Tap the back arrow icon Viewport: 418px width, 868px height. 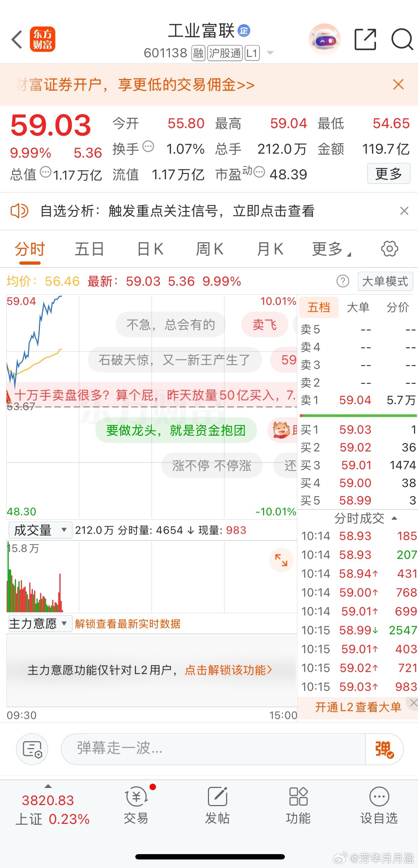(x=17, y=39)
